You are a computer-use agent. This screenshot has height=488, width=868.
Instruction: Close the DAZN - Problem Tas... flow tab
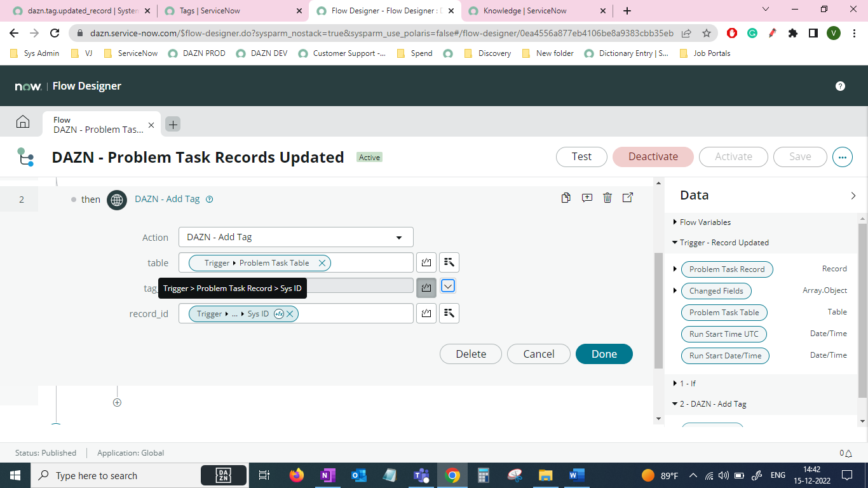151,125
